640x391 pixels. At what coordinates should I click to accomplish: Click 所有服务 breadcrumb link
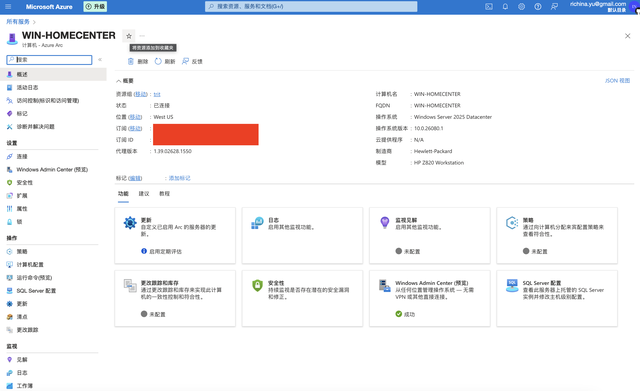coord(18,22)
